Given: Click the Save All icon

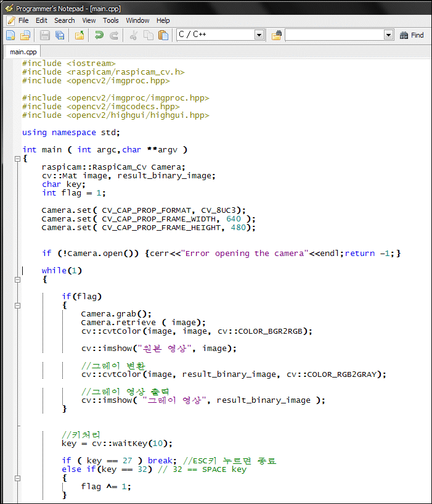Looking at the screenshot, I should [60, 35].
